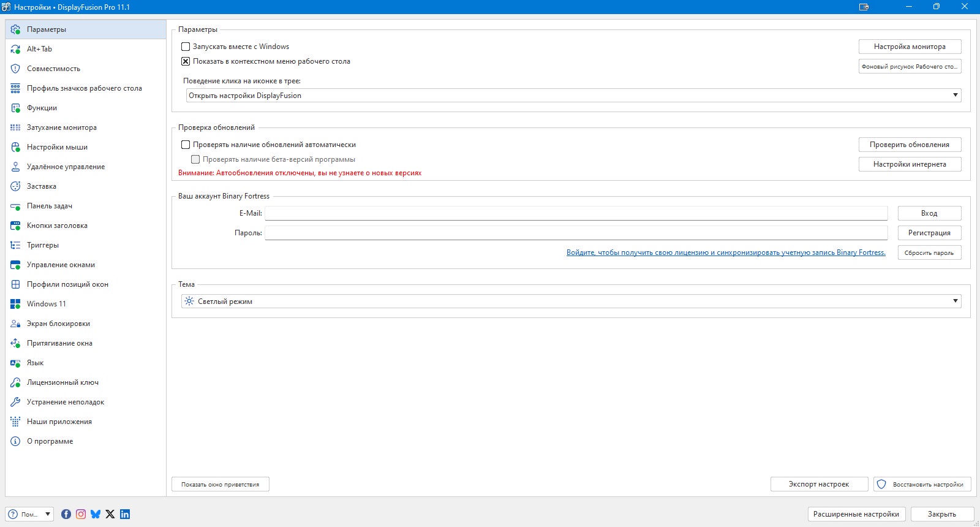Follow the Binary Fortress login link
Screen dimensions: 980x527
[x=726, y=252]
